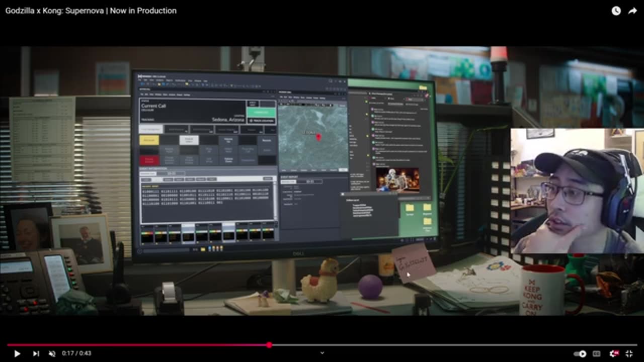The image size is (644, 362).
Task: Unmute the video via the speaker icon
Action: pos(52,353)
